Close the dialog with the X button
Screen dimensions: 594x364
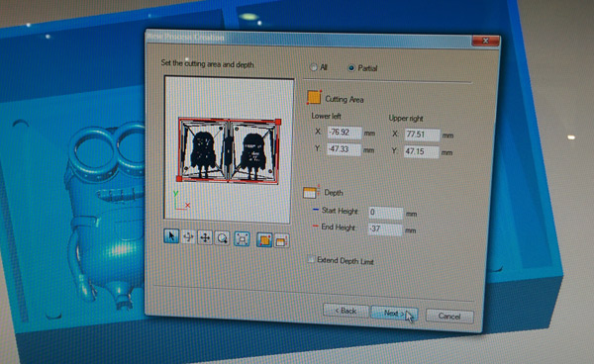pyautogui.click(x=485, y=41)
